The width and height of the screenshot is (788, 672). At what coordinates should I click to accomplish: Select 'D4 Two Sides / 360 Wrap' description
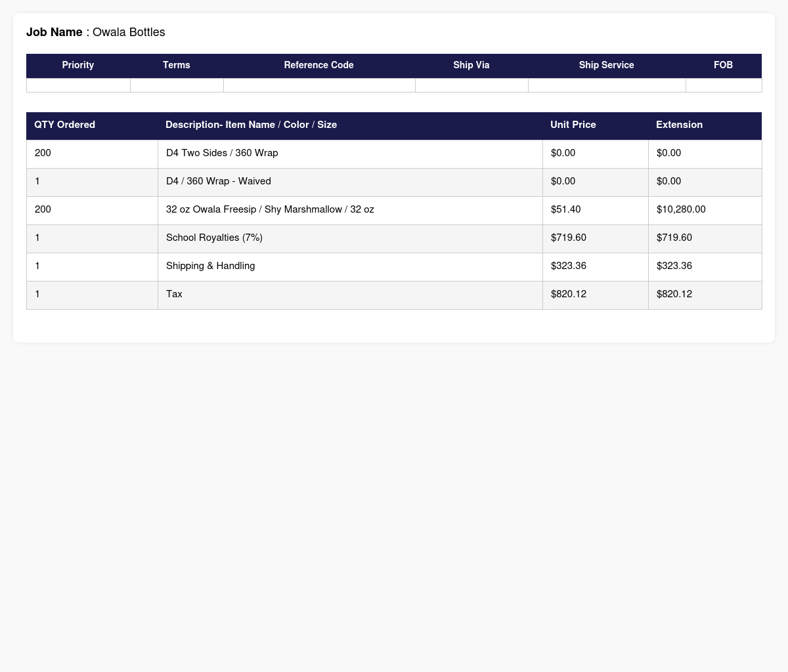(x=222, y=153)
